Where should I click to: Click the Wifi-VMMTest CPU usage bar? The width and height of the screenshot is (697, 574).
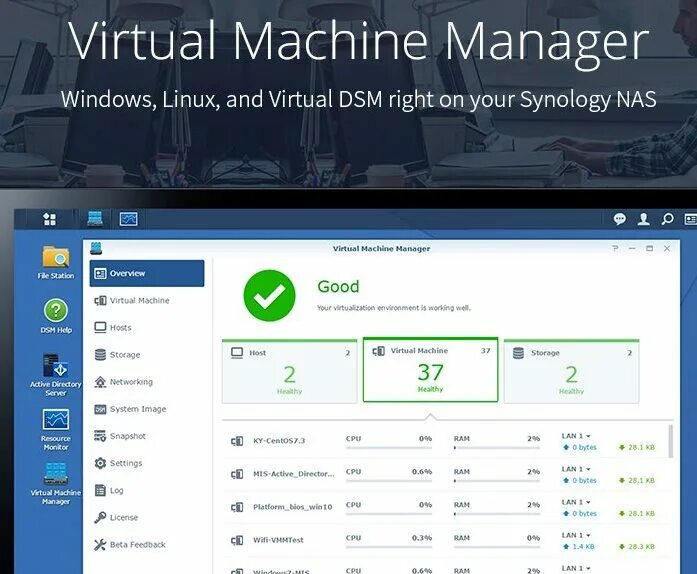point(389,547)
